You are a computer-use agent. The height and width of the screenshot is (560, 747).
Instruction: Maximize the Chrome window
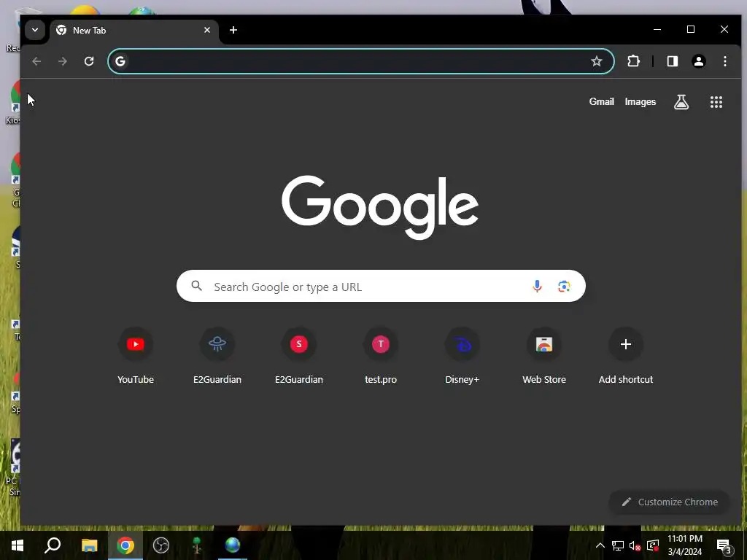(x=691, y=29)
